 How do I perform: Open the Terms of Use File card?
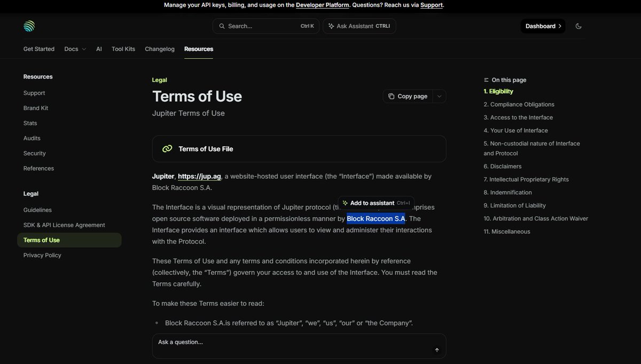point(299,149)
